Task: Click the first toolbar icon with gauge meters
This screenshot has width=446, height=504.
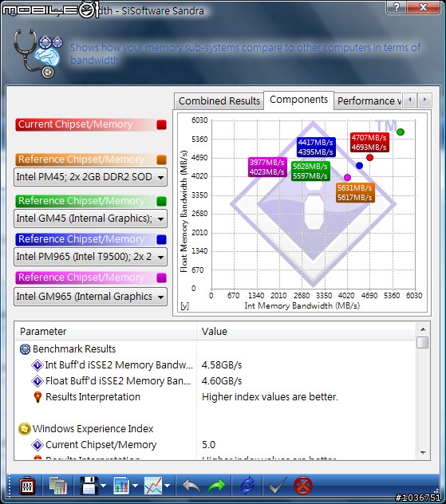Action: [27, 486]
